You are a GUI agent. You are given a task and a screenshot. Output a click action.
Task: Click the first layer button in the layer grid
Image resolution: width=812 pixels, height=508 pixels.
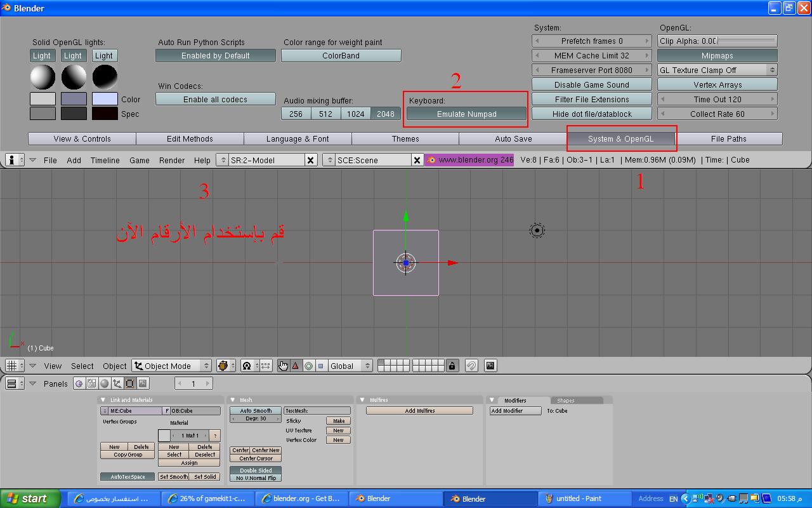tap(381, 363)
